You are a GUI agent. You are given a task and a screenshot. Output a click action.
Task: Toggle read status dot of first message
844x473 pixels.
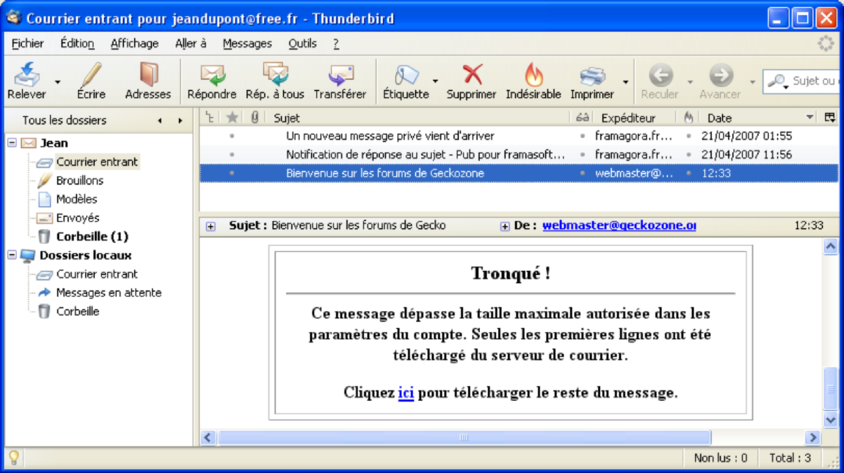(582, 136)
